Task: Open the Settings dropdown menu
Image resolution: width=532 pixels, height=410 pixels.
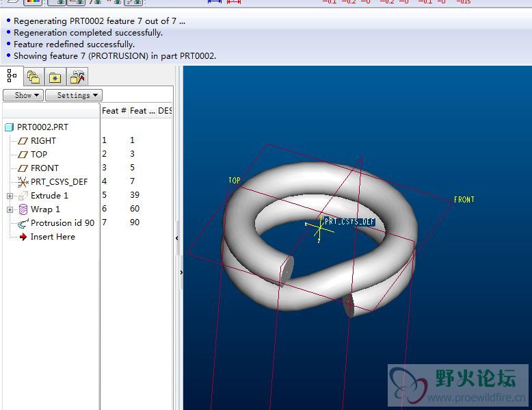Action: pyautogui.click(x=74, y=95)
